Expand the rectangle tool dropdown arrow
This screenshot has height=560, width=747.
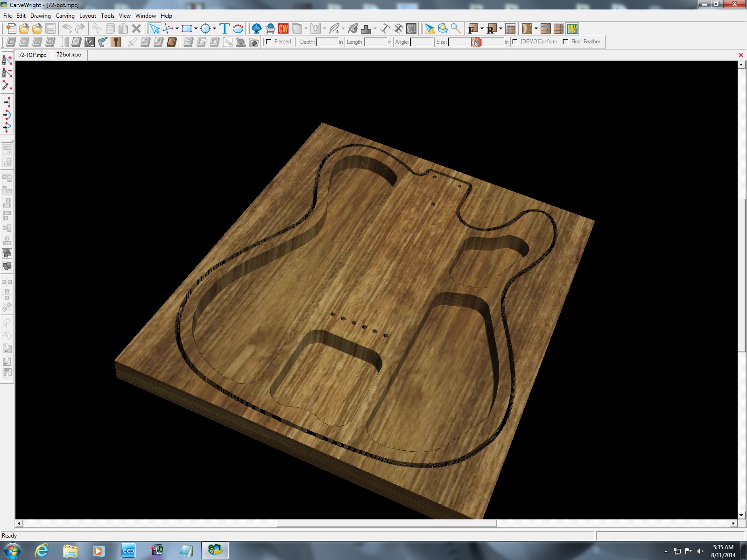pyautogui.click(x=196, y=29)
